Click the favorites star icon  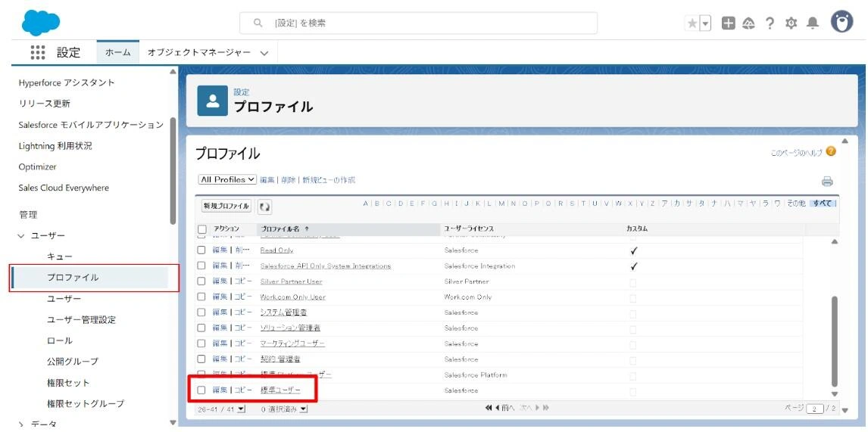pyautogui.click(x=692, y=23)
